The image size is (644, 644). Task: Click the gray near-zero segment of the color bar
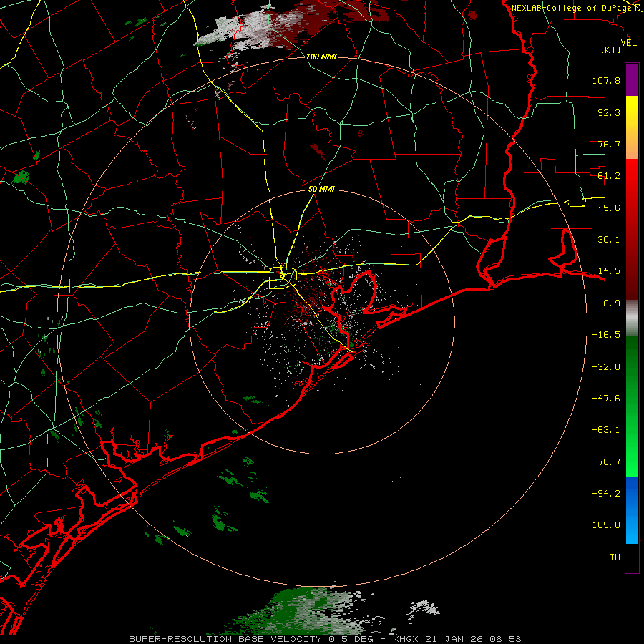tap(632, 316)
